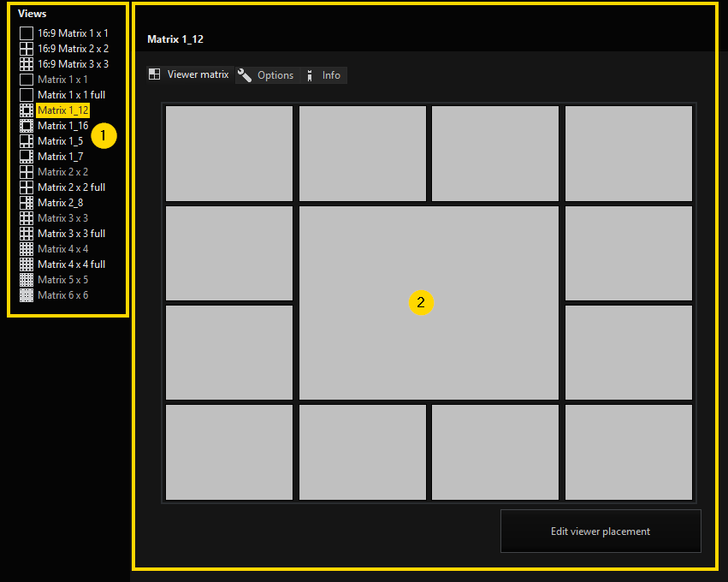Select the Matrix 2 x 2 full view
Viewport: 728px width, 582px height.
(71, 187)
